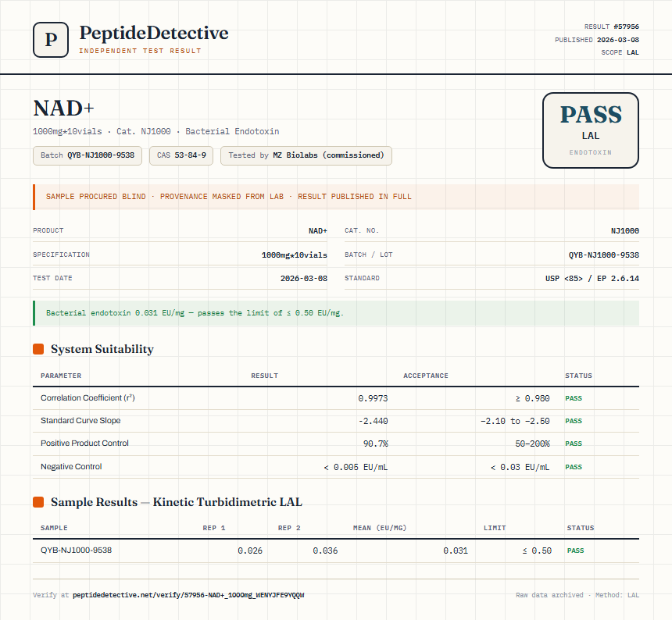Click the Sample Results Kinetic Turbidimetric LAL heading
Viewport: 672px width, 620px height.
[177, 502]
